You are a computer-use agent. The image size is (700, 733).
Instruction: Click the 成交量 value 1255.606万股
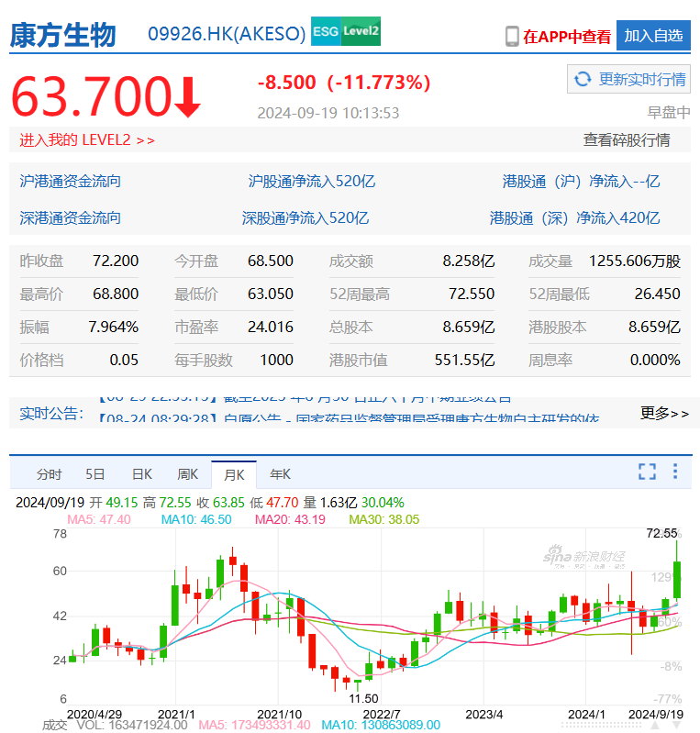[x=635, y=261]
